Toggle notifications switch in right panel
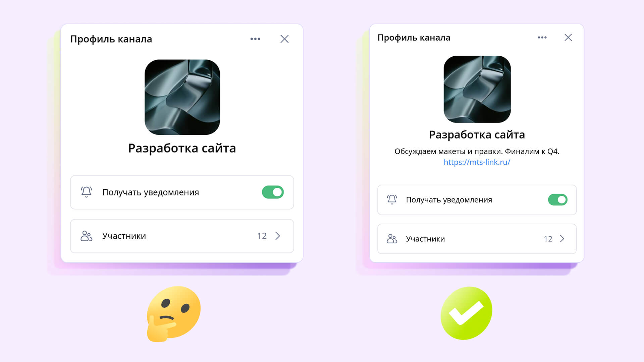The image size is (644, 362). pos(557,200)
